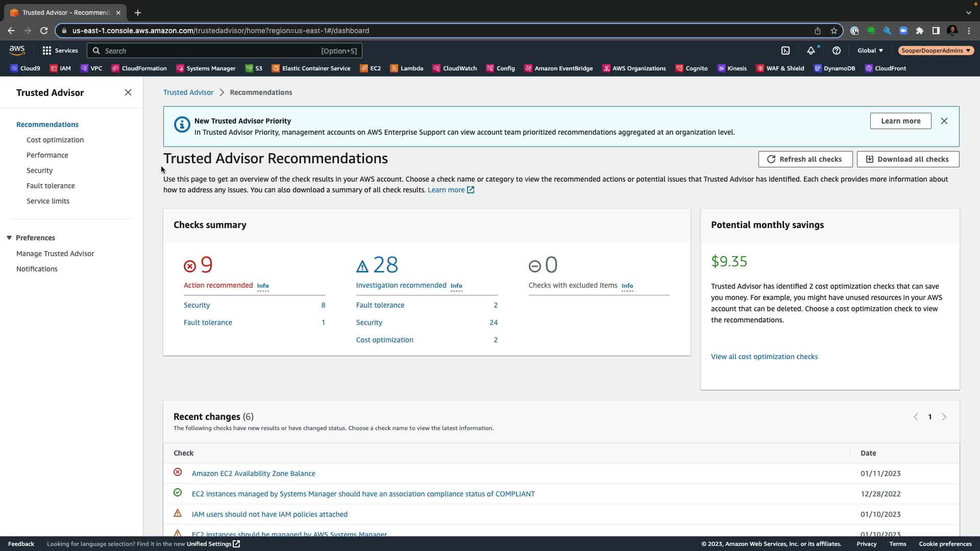Click the Refresh all checks button
This screenshot has height=551, width=980.
pyautogui.click(x=805, y=159)
